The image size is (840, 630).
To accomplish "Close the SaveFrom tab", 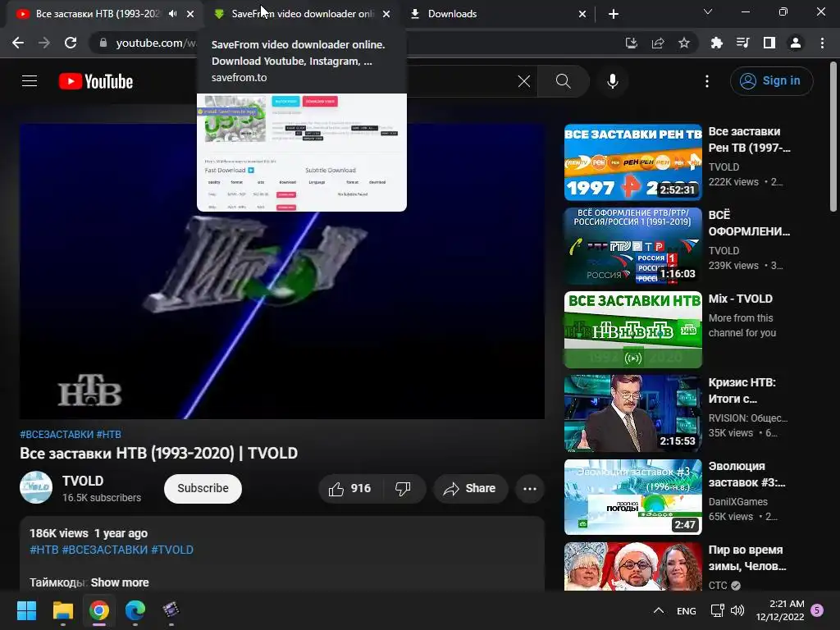I will pos(386,14).
